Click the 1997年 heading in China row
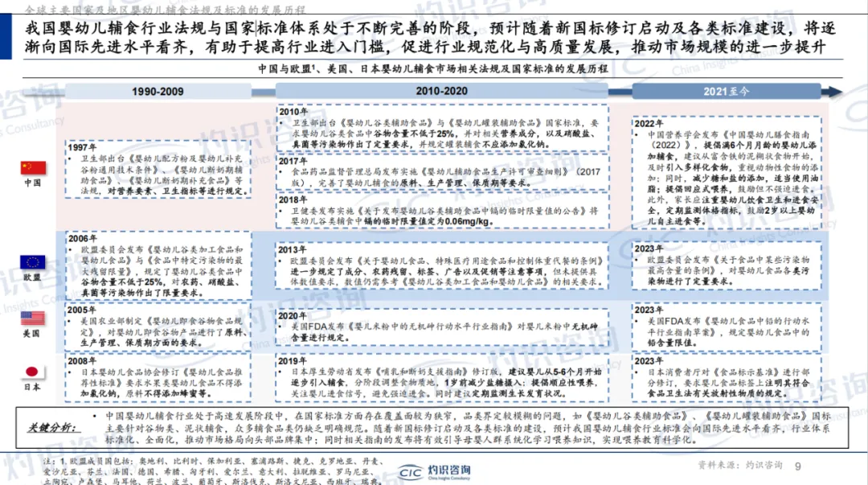This screenshot has width=868, height=485. coord(82,147)
